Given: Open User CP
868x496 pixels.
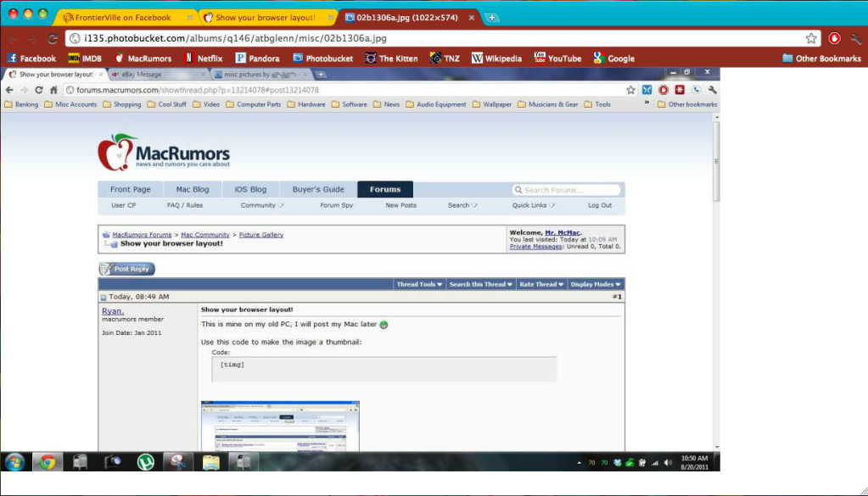Looking at the screenshot, I should pos(123,205).
